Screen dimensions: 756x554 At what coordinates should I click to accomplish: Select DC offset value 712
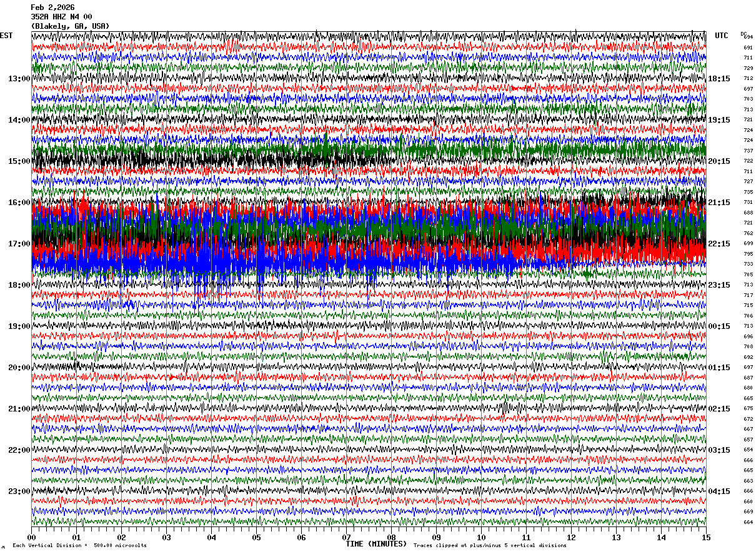point(748,79)
